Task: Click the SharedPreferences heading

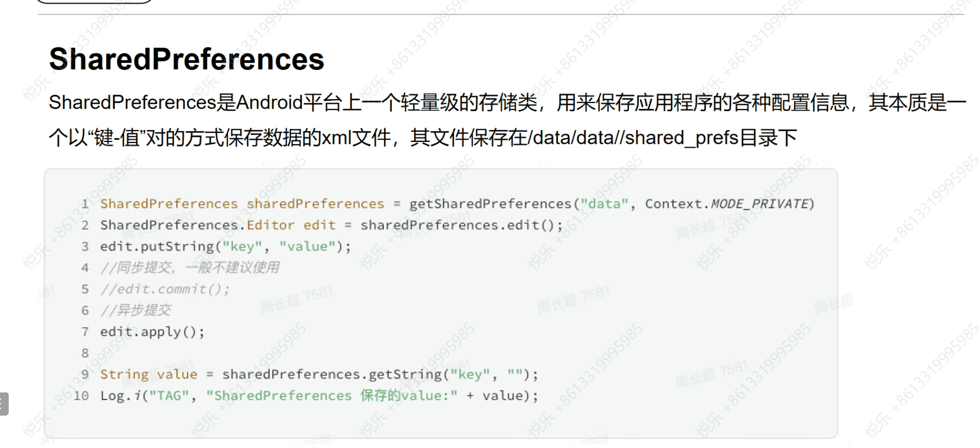Action: pyautogui.click(x=186, y=59)
